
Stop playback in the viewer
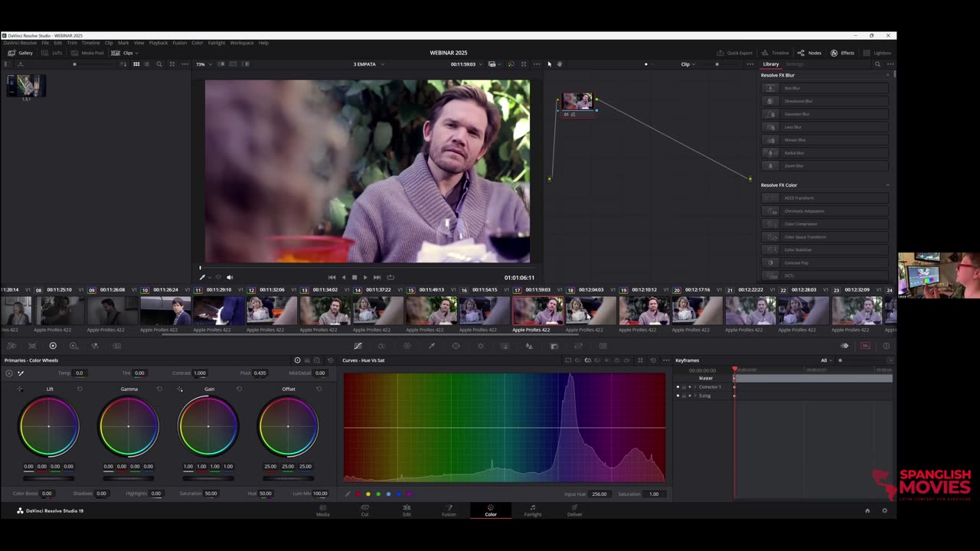tap(354, 277)
